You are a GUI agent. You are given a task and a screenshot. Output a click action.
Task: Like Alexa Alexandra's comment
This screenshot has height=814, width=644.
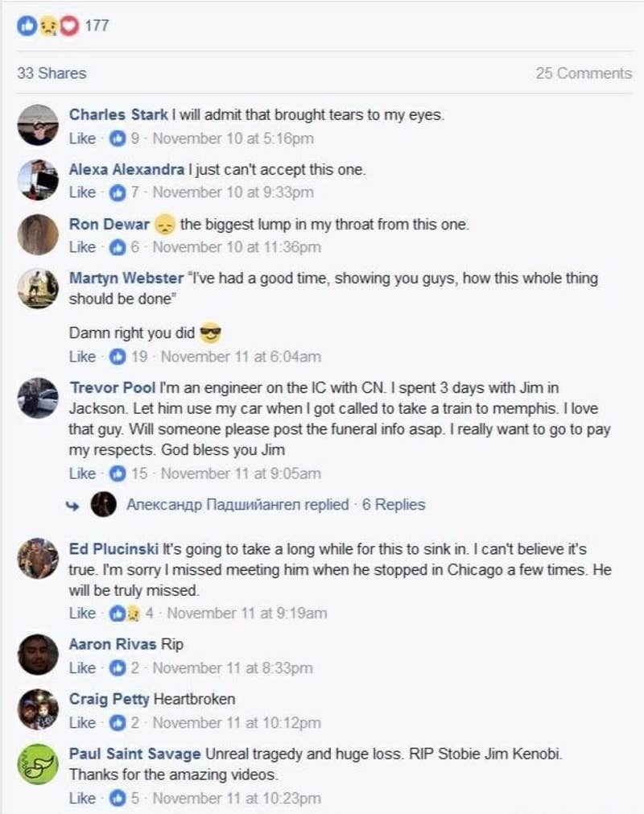82,192
